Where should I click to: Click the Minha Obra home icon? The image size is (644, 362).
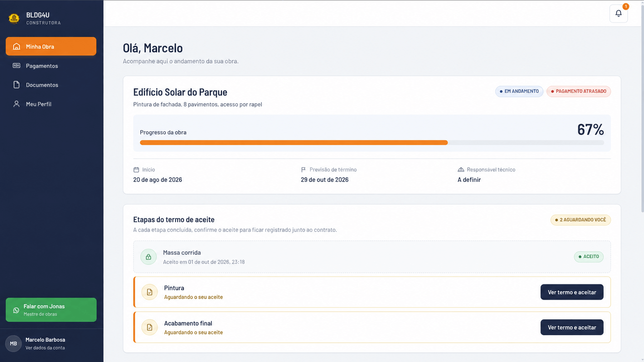pyautogui.click(x=17, y=47)
